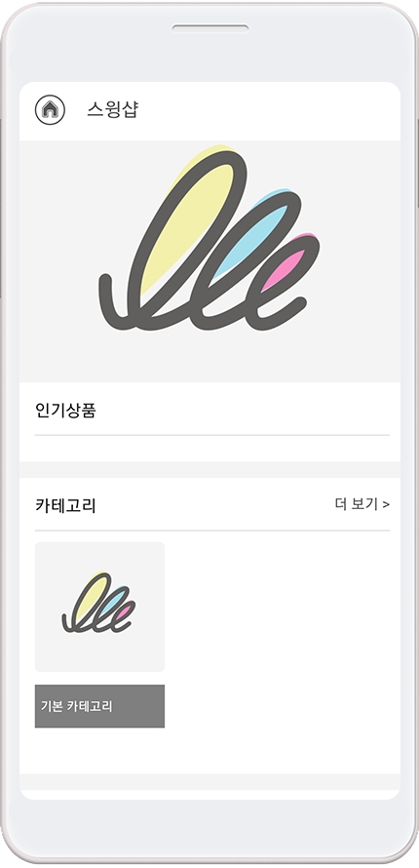The width and height of the screenshot is (419, 868).
Task: Tap the home icon in the header
Action: [50, 110]
